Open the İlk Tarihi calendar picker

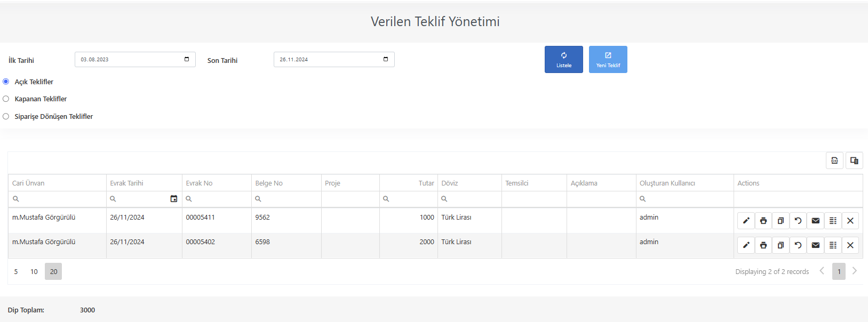(x=187, y=59)
